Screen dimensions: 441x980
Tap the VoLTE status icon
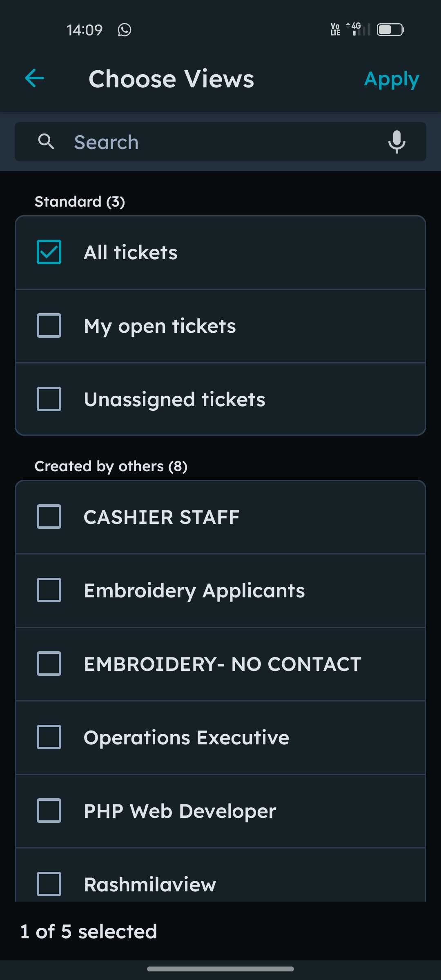click(335, 29)
